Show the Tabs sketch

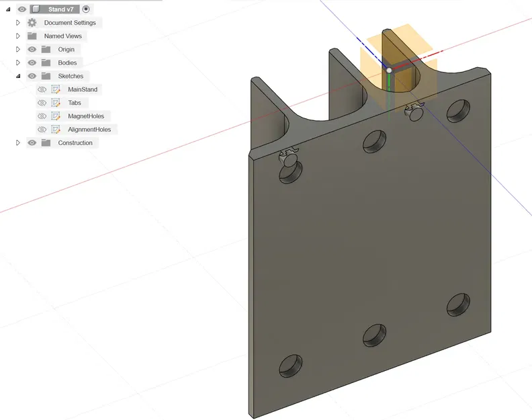(42, 103)
